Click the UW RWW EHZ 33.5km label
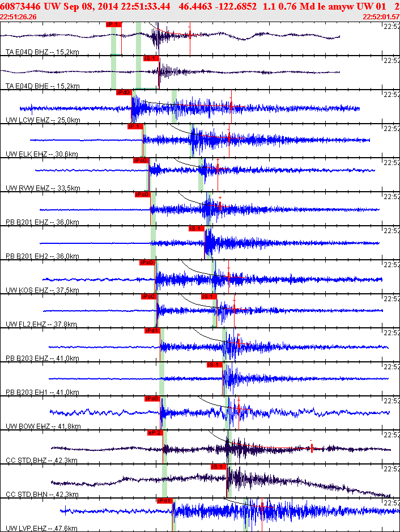The width and height of the screenshot is (400, 532). click(43, 188)
